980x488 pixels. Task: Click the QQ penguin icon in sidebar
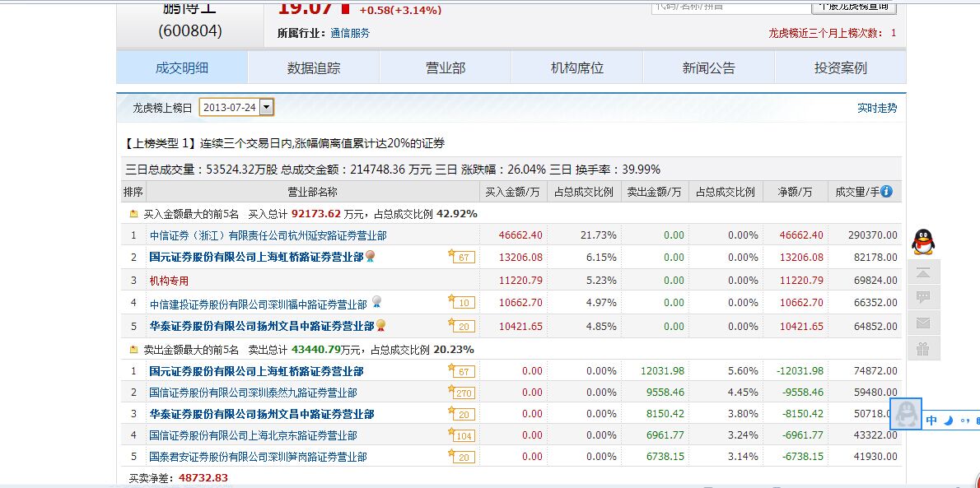[x=923, y=242]
